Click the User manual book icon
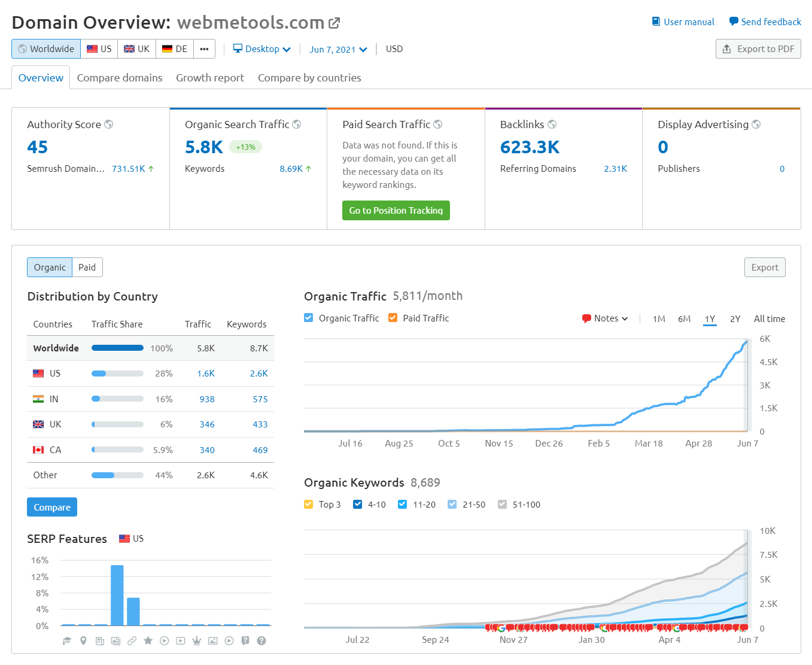Screen dimensions: 812x665 coord(656,22)
